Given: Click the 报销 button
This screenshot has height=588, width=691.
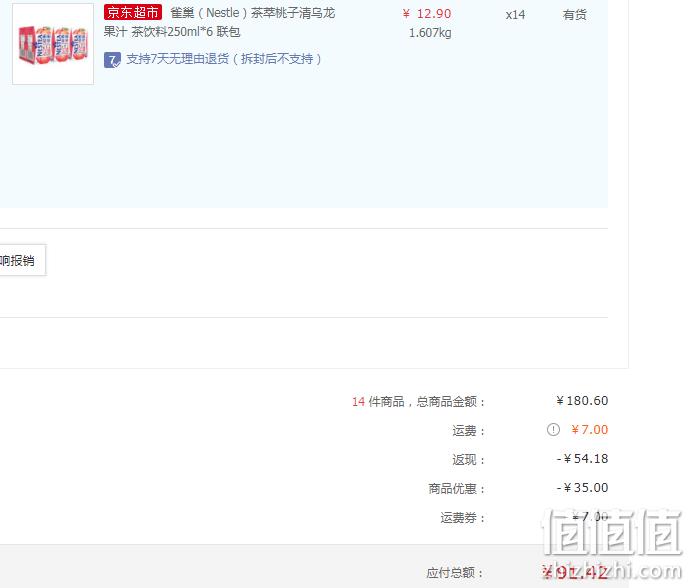Looking at the screenshot, I should click(23, 260).
